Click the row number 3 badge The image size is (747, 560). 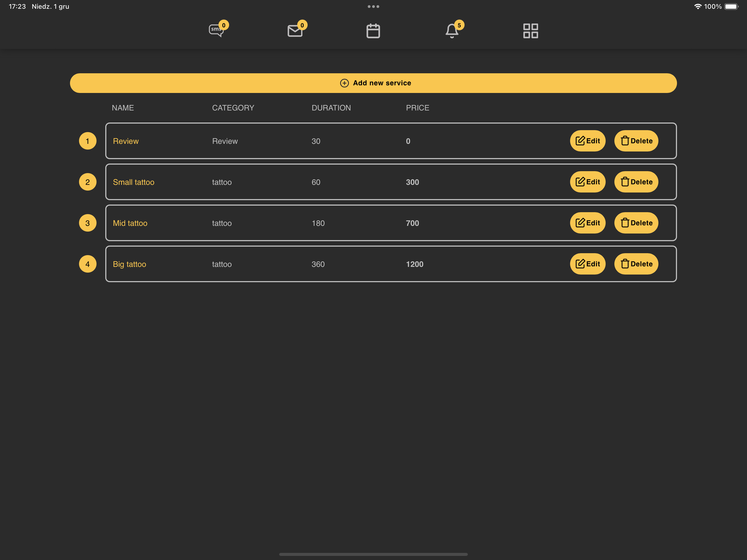pyautogui.click(x=87, y=223)
